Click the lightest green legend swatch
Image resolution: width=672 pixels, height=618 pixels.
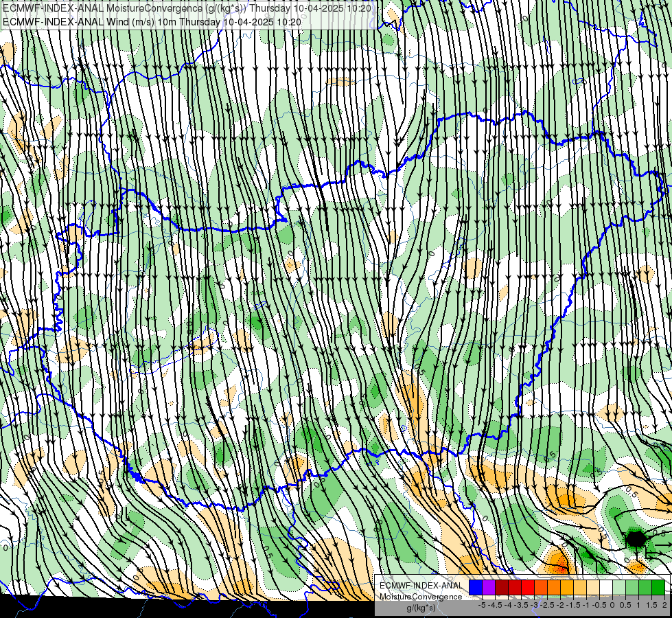coord(619,587)
